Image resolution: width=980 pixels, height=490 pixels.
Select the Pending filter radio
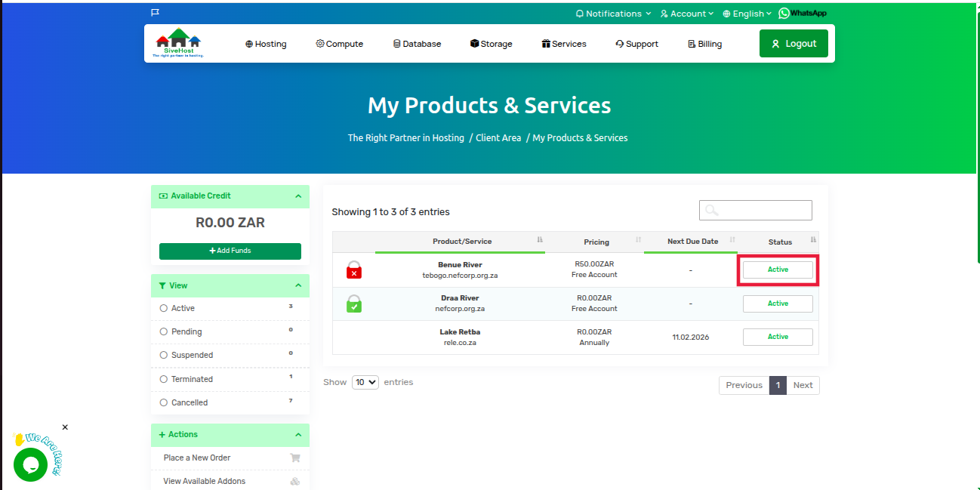tap(164, 331)
